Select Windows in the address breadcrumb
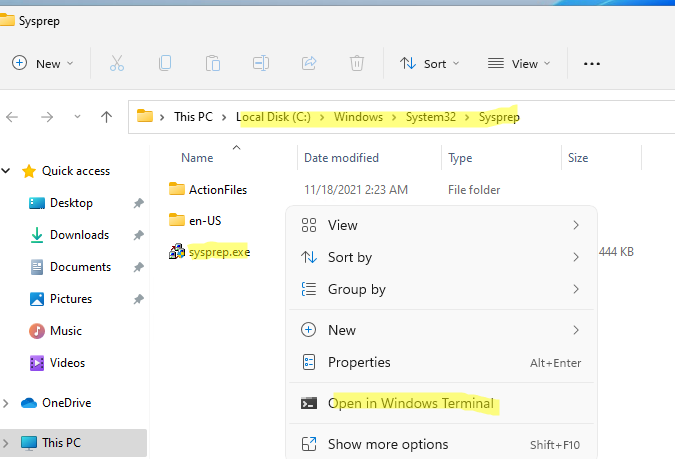Viewport: 675px width, 459px height. [x=358, y=117]
